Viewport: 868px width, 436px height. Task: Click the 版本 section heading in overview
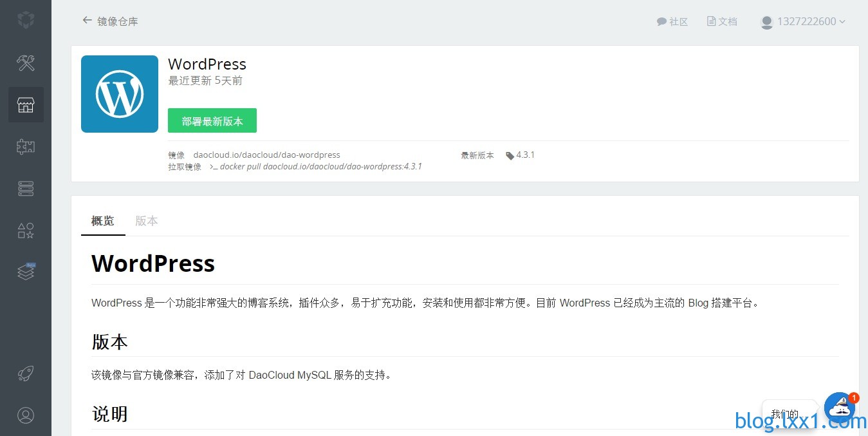coord(110,341)
